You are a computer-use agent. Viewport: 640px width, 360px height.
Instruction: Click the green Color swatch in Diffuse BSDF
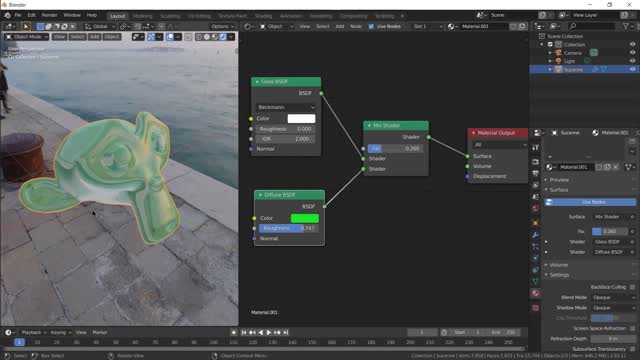tap(304, 218)
